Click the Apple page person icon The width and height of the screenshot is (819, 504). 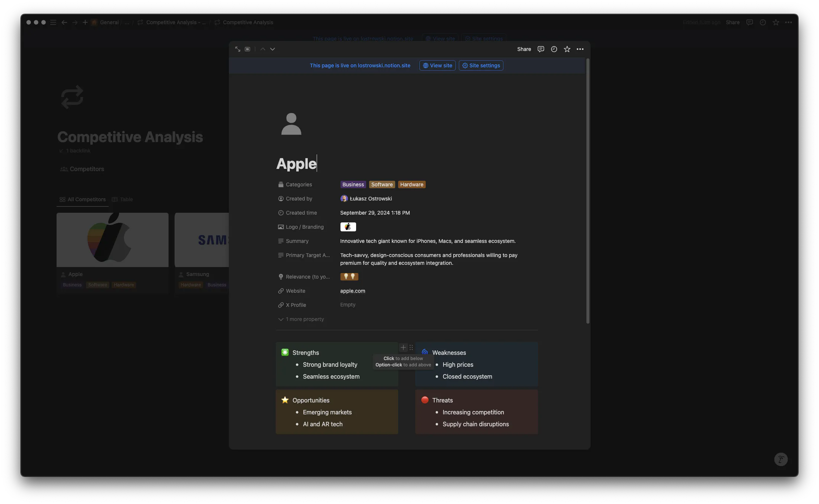[x=291, y=124]
